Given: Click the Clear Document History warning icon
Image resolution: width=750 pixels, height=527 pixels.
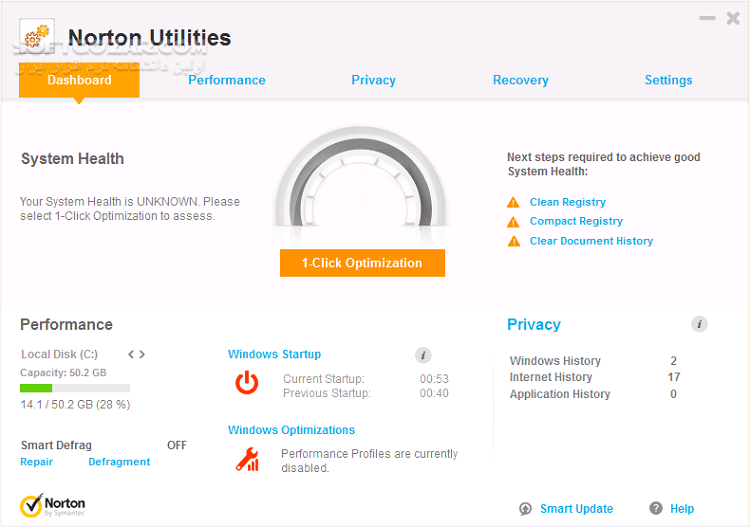Looking at the screenshot, I should pyautogui.click(x=514, y=241).
